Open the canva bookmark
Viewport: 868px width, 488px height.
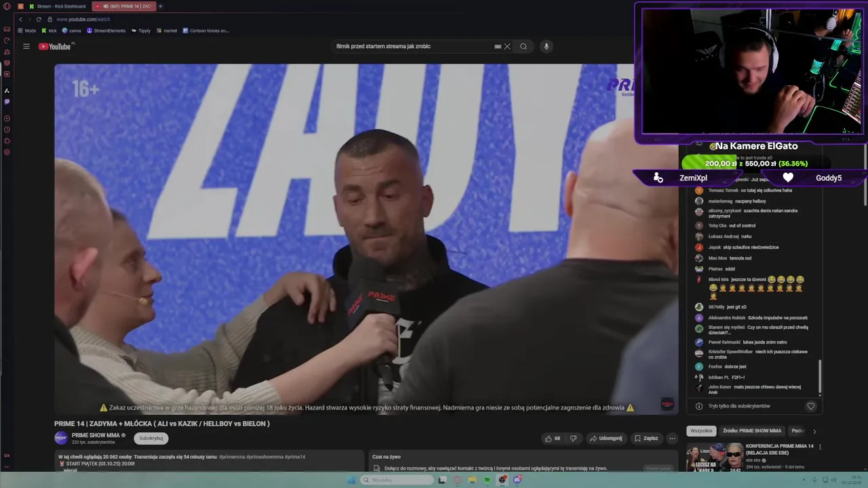(72, 30)
